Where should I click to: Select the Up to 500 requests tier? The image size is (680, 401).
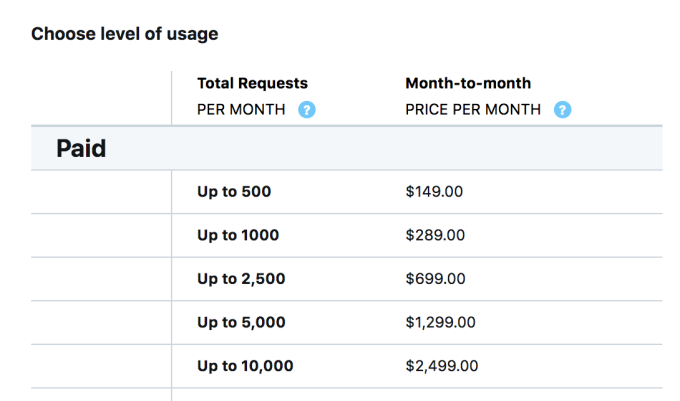pyautogui.click(x=234, y=191)
